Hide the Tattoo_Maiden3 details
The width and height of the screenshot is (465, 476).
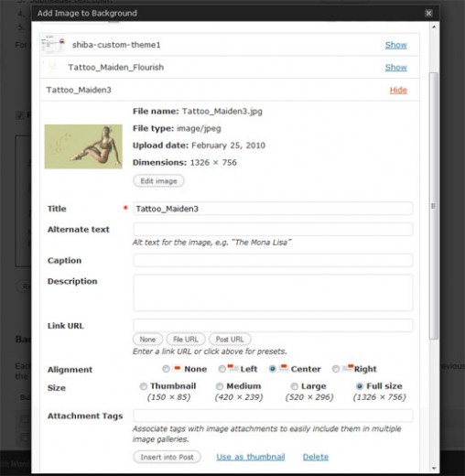(x=398, y=91)
